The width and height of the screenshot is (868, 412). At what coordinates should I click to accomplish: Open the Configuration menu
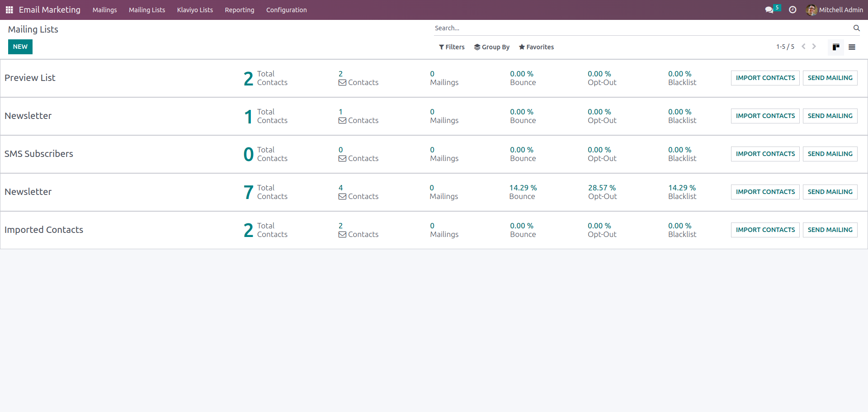[286, 10]
